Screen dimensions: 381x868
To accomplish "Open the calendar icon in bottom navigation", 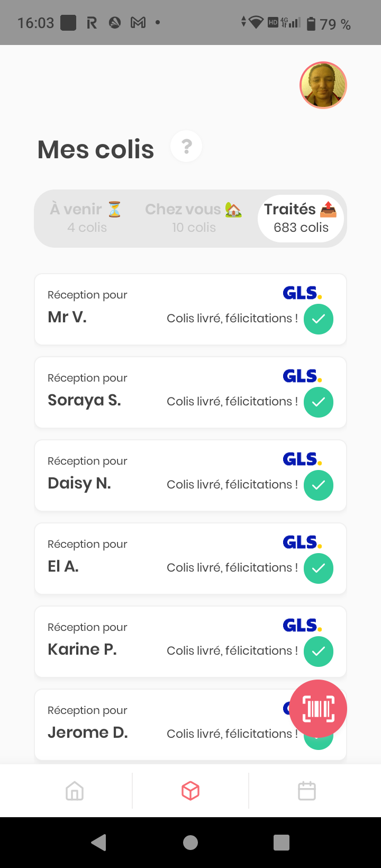I will [x=307, y=791].
